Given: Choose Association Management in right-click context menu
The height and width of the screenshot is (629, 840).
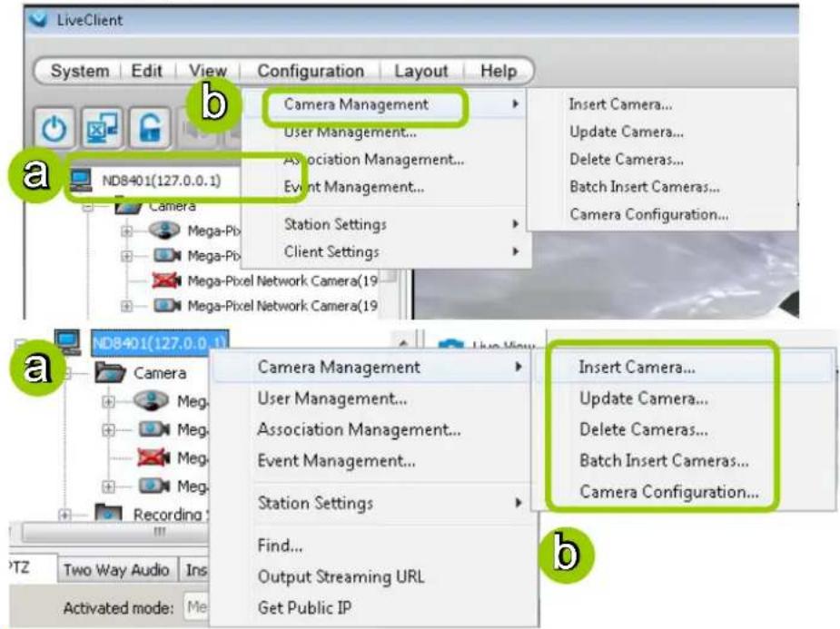Looking at the screenshot, I should [373, 429].
